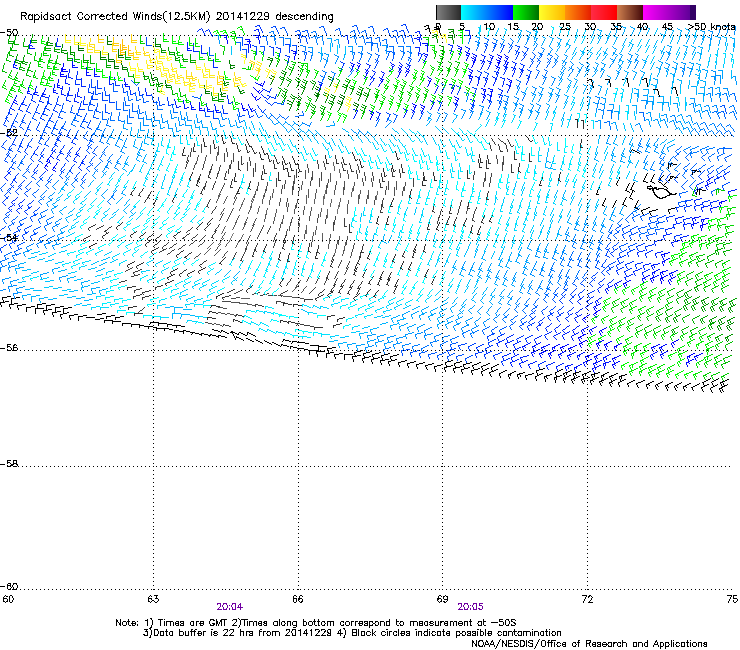Click the longitude label '63'

pos(153,599)
